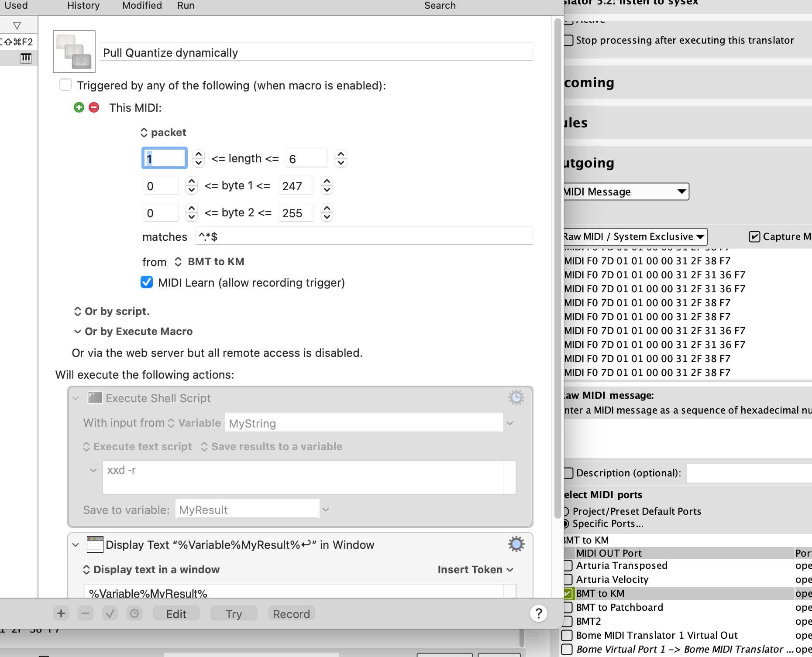Check the BMT to Patchboard port
The width and height of the screenshot is (812, 657).
(x=568, y=607)
